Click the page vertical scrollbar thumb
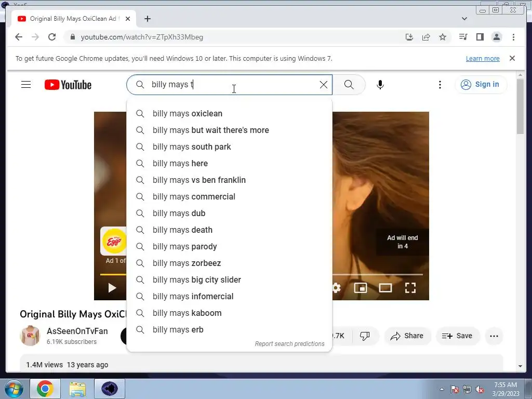Image resolution: width=532 pixels, height=399 pixels. (520, 106)
